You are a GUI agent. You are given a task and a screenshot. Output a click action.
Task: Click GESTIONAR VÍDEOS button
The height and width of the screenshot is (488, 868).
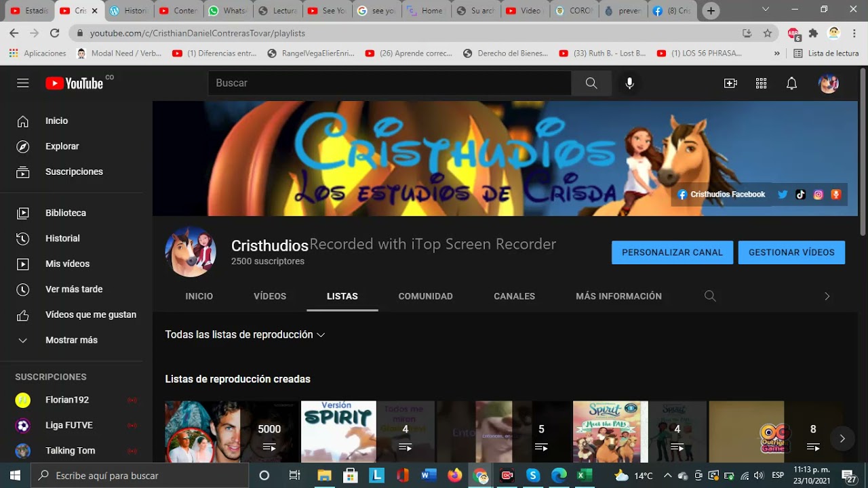tap(791, 252)
